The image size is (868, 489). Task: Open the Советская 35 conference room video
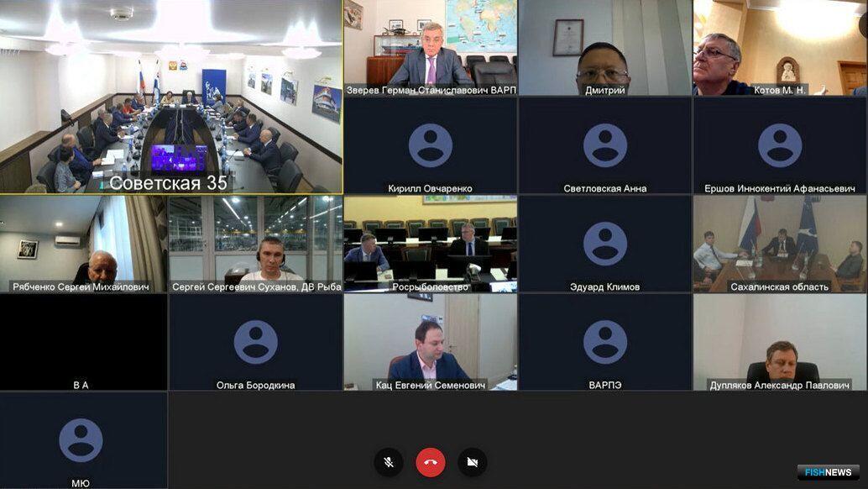171,97
